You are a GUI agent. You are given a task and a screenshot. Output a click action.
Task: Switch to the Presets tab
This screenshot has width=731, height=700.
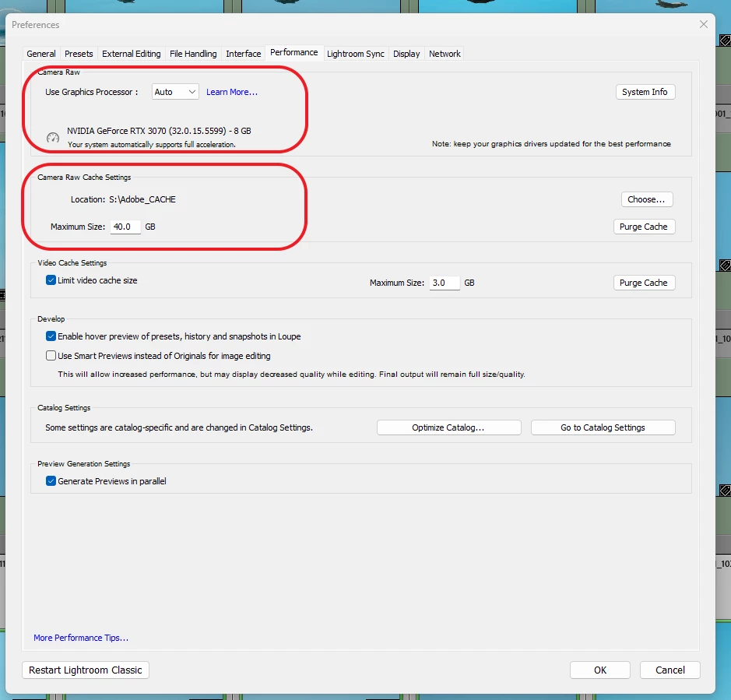click(x=79, y=54)
